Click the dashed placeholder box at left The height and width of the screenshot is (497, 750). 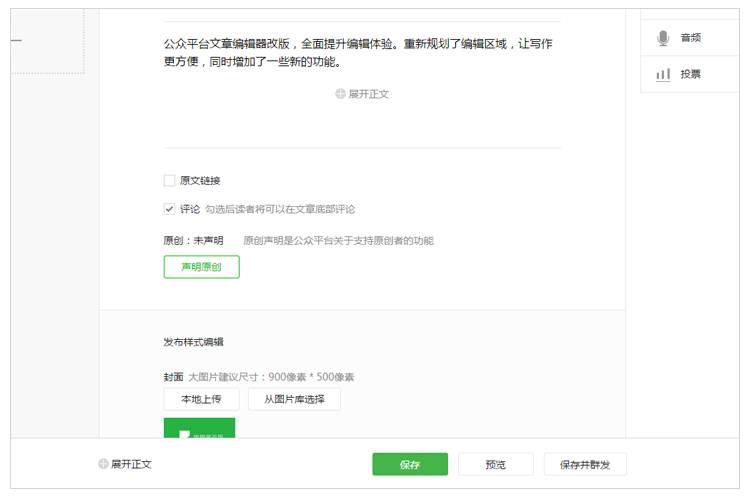point(47,40)
